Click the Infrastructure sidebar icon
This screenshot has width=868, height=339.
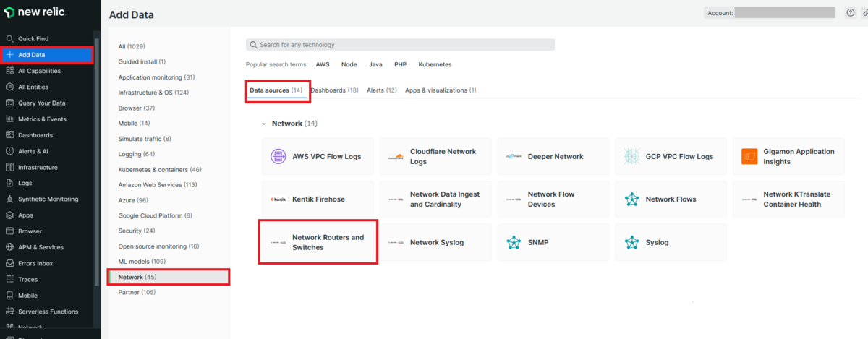pyautogui.click(x=9, y=167)
